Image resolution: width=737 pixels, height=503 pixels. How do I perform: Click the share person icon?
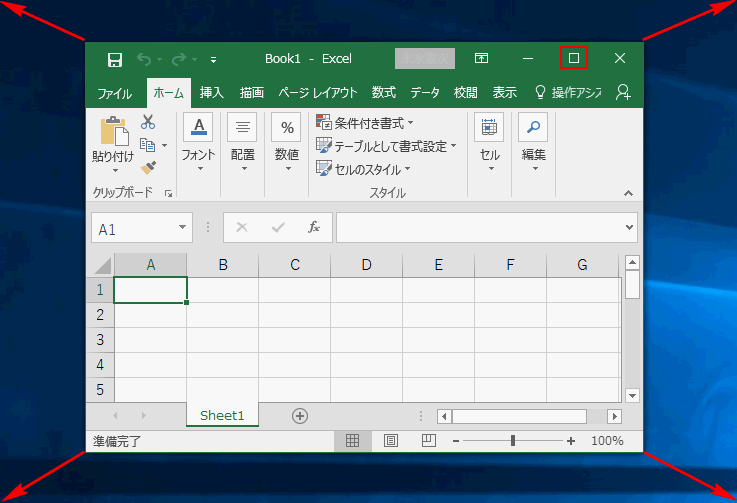pos(623,93)
